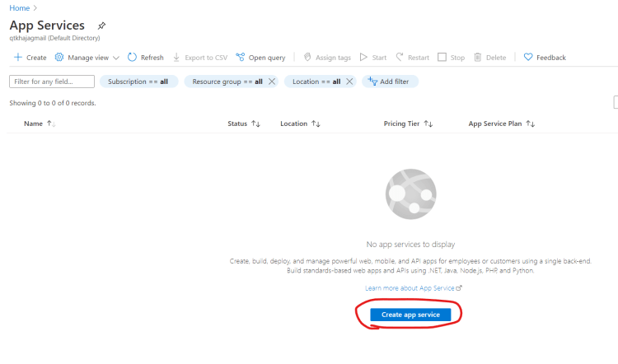Click the Add filter button
This screenshot has height=364, width=618.
click(391, 82)
